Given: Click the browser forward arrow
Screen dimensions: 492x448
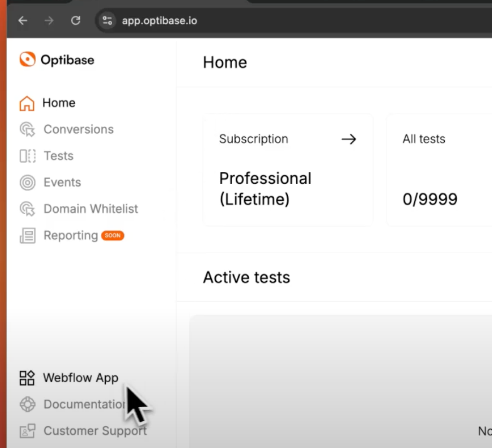Looking at the screenshot, I should click(49, 21).
